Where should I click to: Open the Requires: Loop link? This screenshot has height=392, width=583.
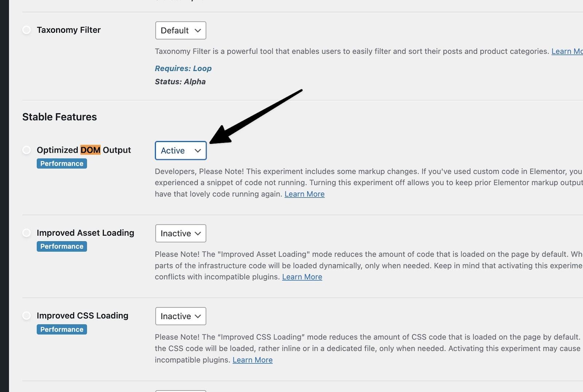pos(183,68)
